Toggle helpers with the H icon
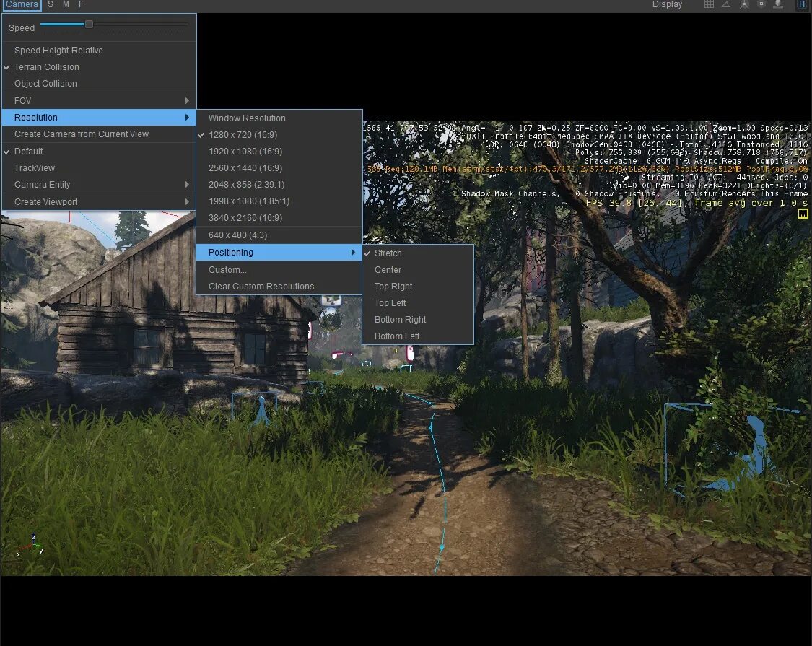812x646 pixels. [x=801, y=4]
